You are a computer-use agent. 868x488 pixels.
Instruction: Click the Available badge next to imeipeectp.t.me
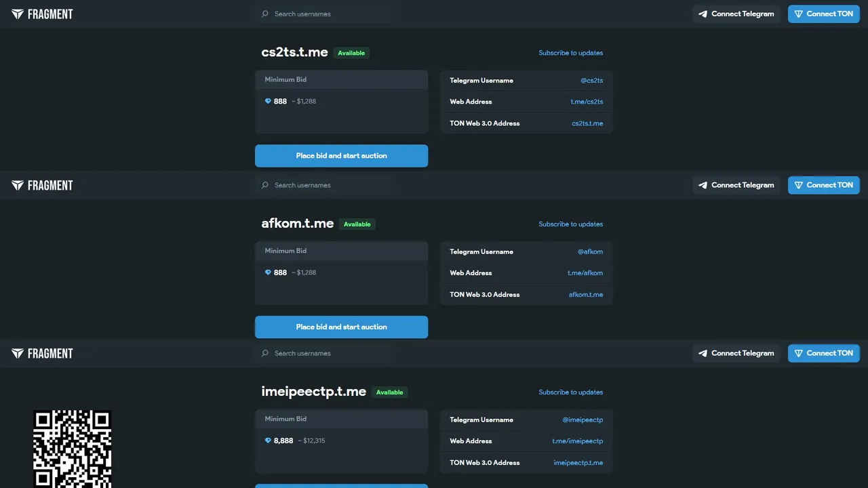pyautogui.click(x=390, y=392)
